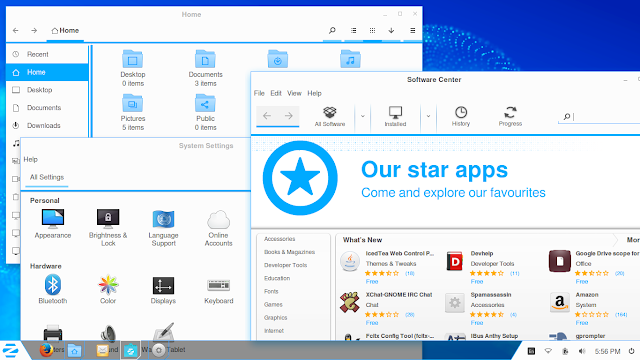Click the power icon in system tray

[x=631, y=351]
